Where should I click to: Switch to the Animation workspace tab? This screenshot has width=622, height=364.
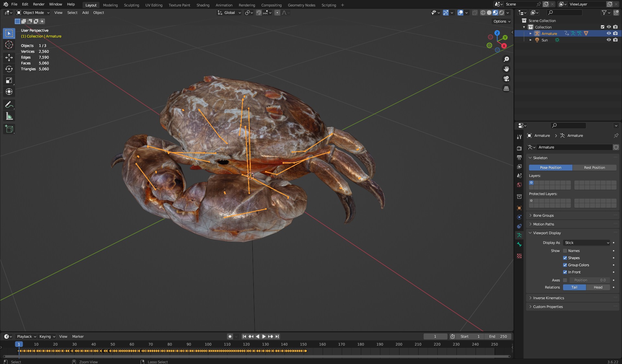click(x=224, y=5)
